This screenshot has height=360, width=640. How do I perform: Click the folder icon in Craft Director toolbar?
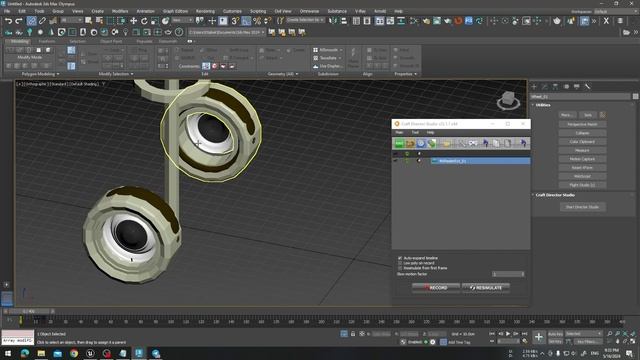click(446, 143)
